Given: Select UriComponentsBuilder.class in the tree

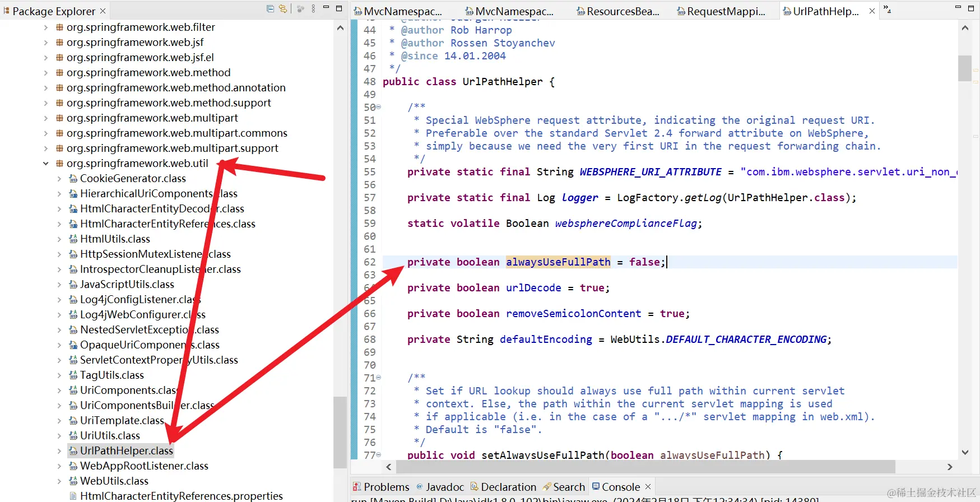Looking at the screenshot, I should pos(147,406).
